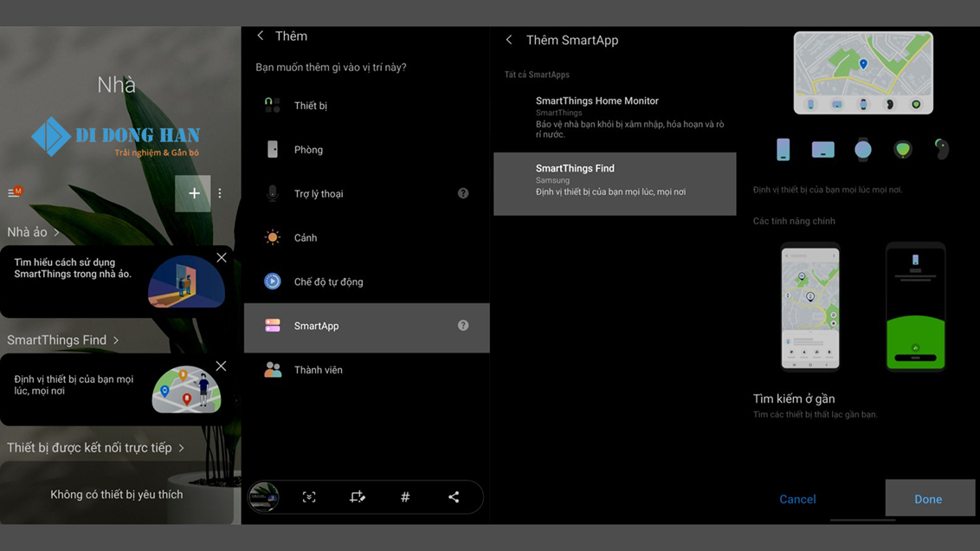This screenshot has height=551, width=980.
Task: Click the Cancel button
Action: click(x=797, y=499)
